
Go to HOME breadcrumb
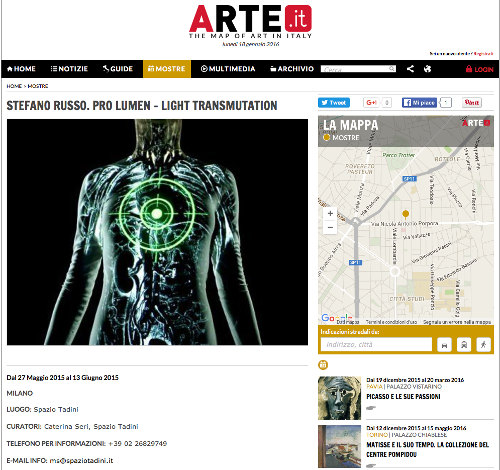tap(14, 86)
